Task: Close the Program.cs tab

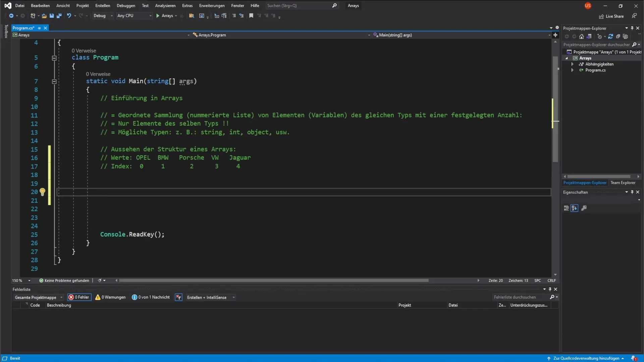Action: coord(45,28)
